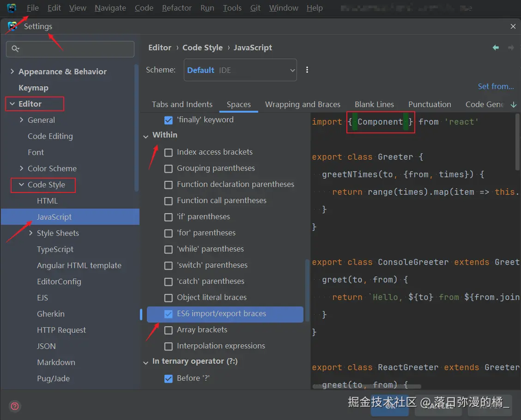Screen dimensions: 521x420
Task: Select Keymap settings page
Action: tap(33, 88)
